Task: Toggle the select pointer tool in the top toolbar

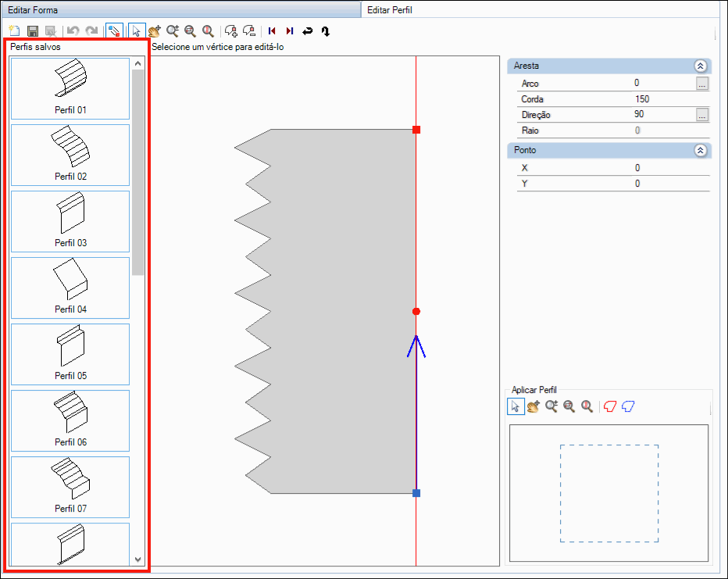Action: click(x=136, y=31)
